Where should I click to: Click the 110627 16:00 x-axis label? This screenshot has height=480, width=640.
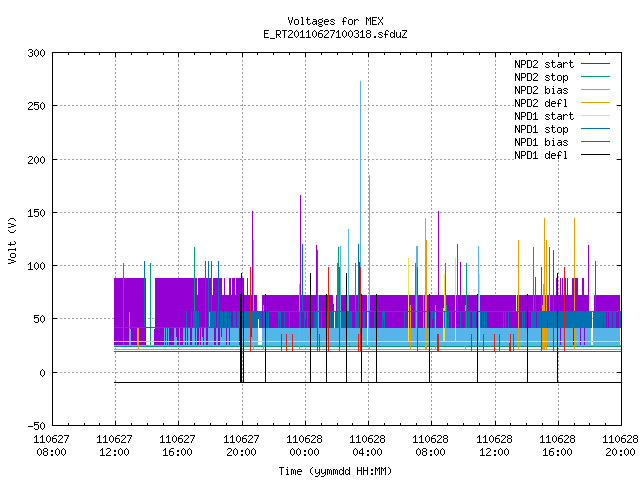click(178, 446)
